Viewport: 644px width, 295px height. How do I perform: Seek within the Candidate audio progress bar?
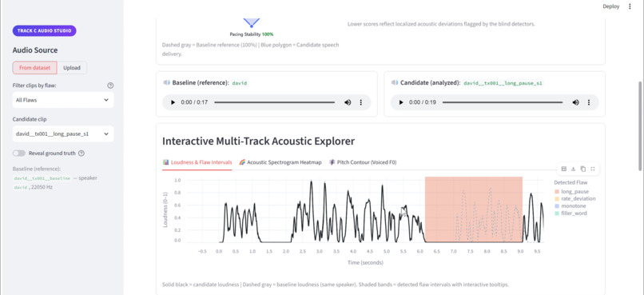503,102
